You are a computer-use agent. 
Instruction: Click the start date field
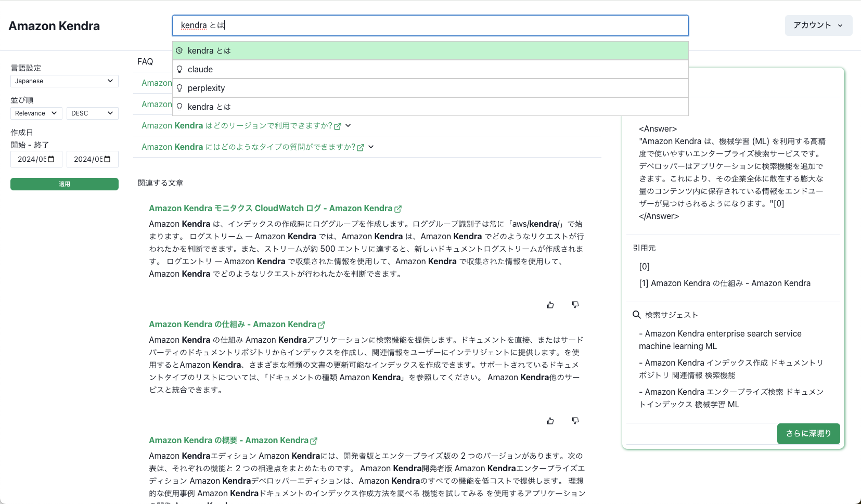(x=36, y=159)
